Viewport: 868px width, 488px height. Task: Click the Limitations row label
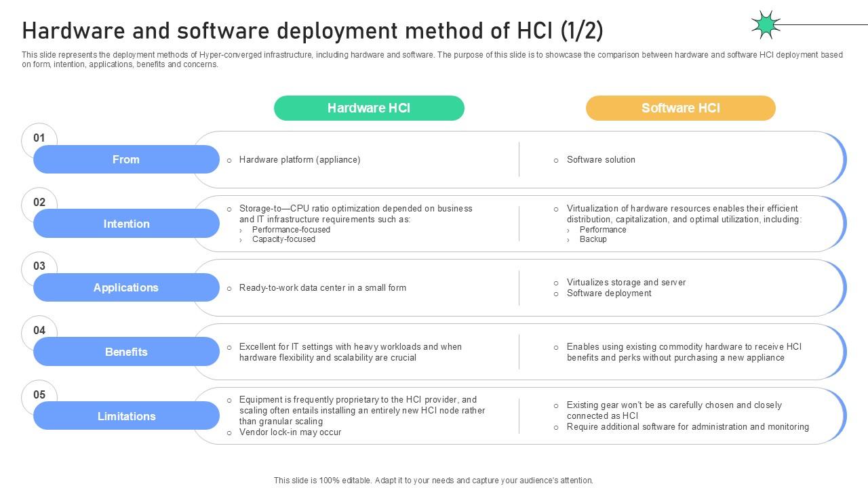(x=126, y=416)
